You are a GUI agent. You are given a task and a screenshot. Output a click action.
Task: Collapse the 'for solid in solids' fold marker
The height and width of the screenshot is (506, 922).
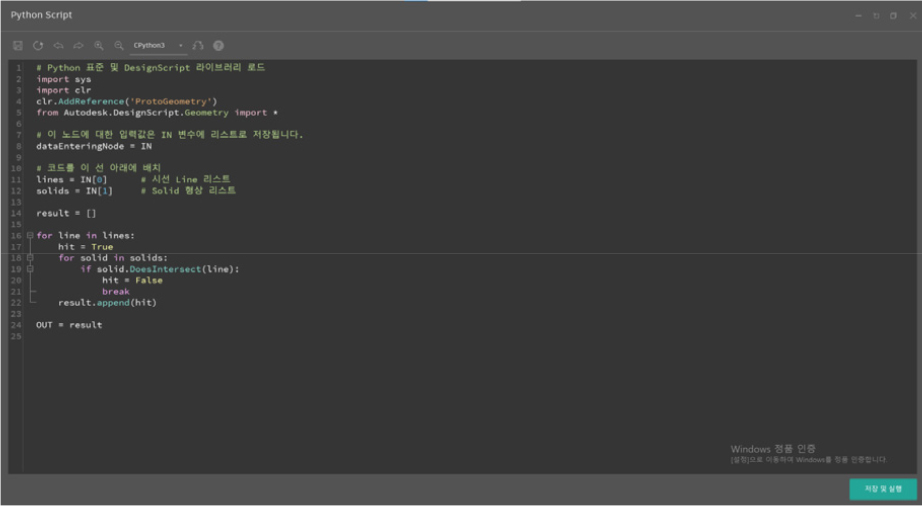[x=30, y=258]
